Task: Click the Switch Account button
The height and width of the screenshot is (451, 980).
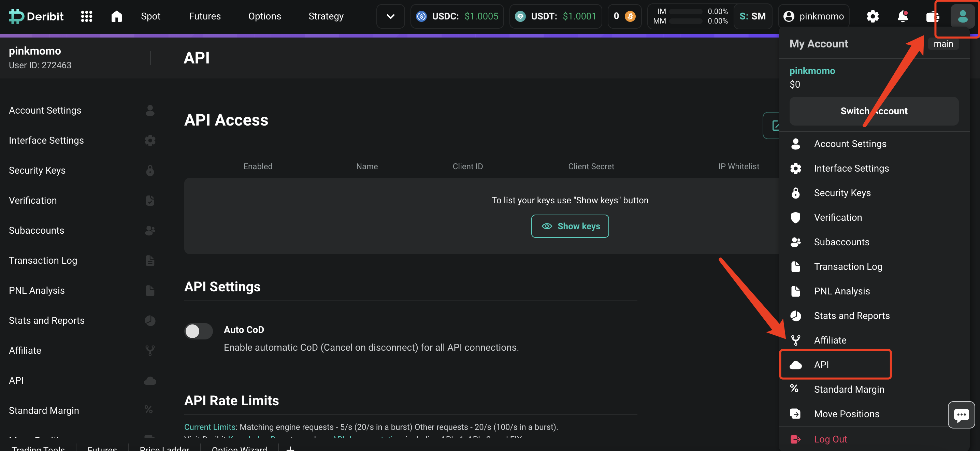Action: 874,111
